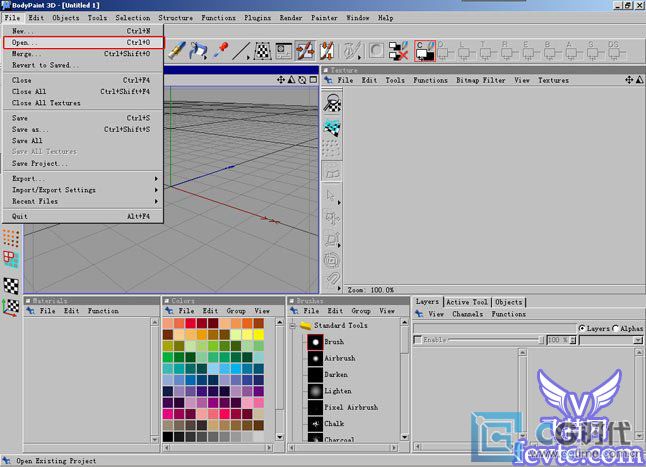The image size is (646, 467).
Task: Click the UV points dotted icon in Texture panel
Action: 331,148
